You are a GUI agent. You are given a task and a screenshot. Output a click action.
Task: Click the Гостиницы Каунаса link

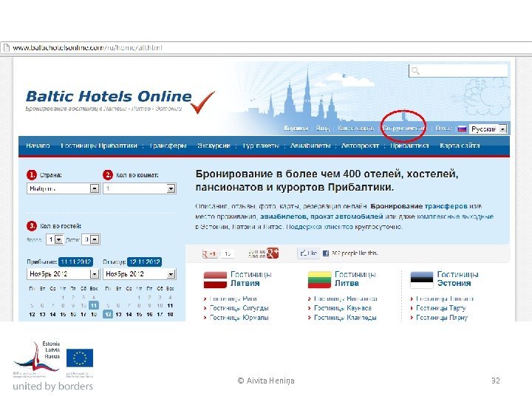click(x=343, y=308)
